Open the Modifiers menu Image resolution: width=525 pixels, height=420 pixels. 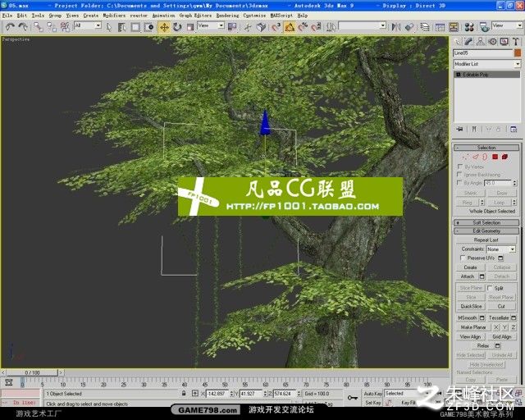(114, 16)
